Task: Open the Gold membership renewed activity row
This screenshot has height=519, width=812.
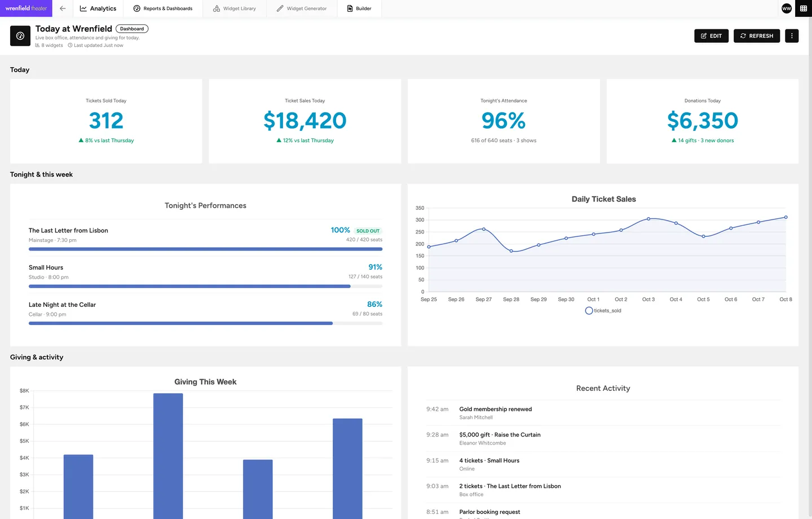Action: click(x=603, y=413)
